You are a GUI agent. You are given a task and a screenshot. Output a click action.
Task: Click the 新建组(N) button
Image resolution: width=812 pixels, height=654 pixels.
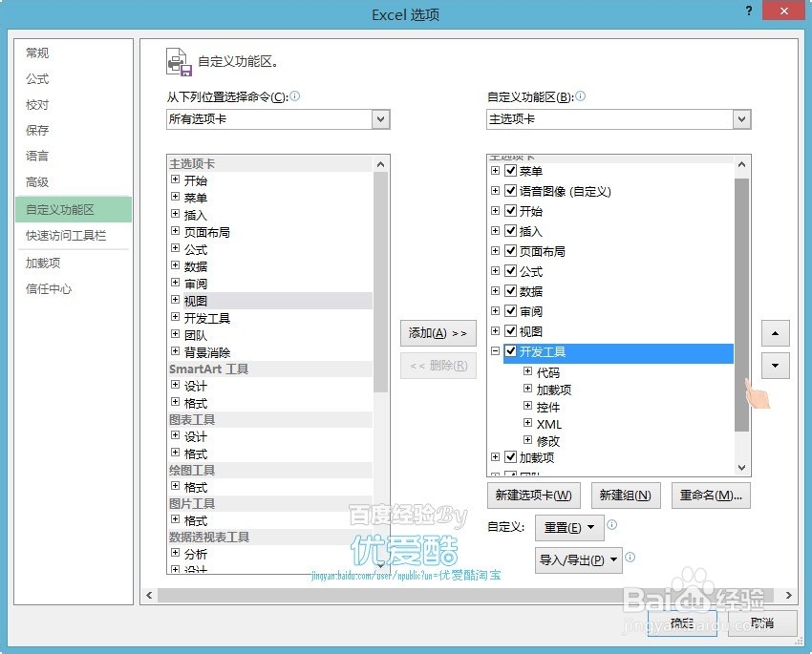coord(626,496)
